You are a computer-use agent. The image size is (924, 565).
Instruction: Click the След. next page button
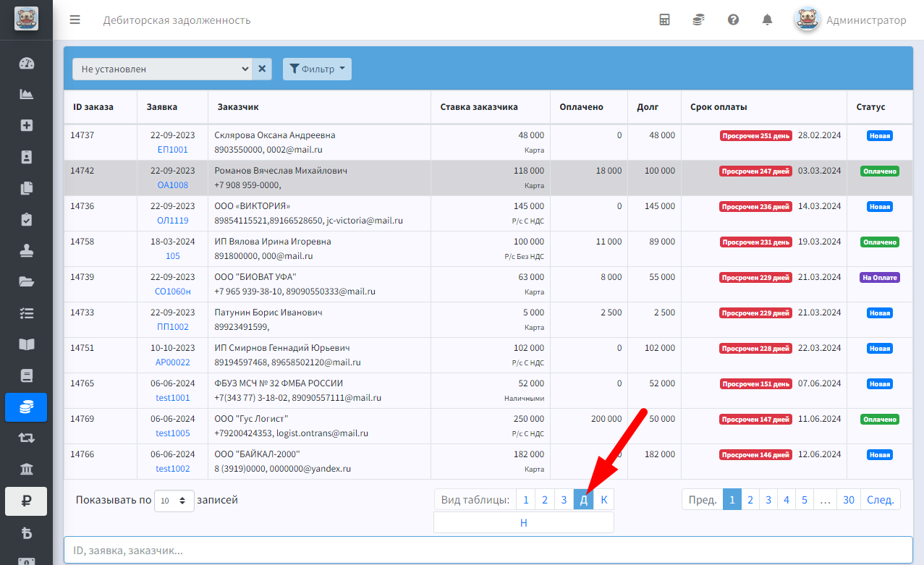click(881, 500)
